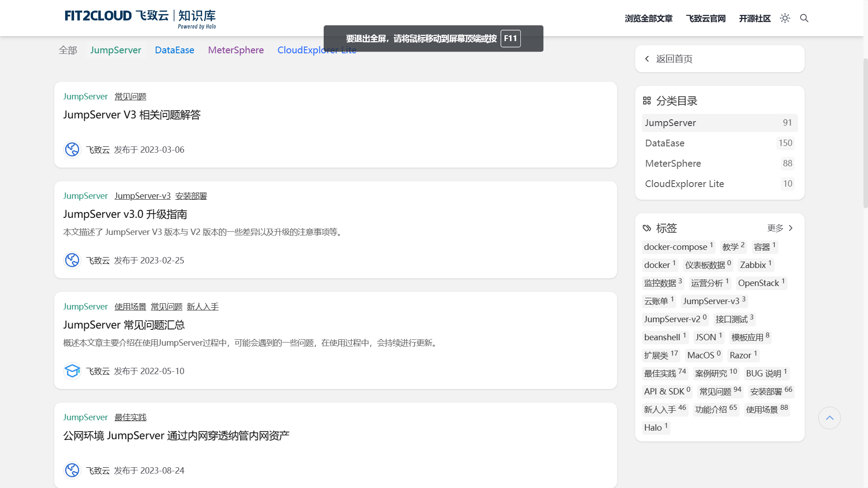Image resolution: width=868 pixels, height=488 pixels.
Task: Open article JumpServer V3 相关问题解答
Action: coord(132,115)
